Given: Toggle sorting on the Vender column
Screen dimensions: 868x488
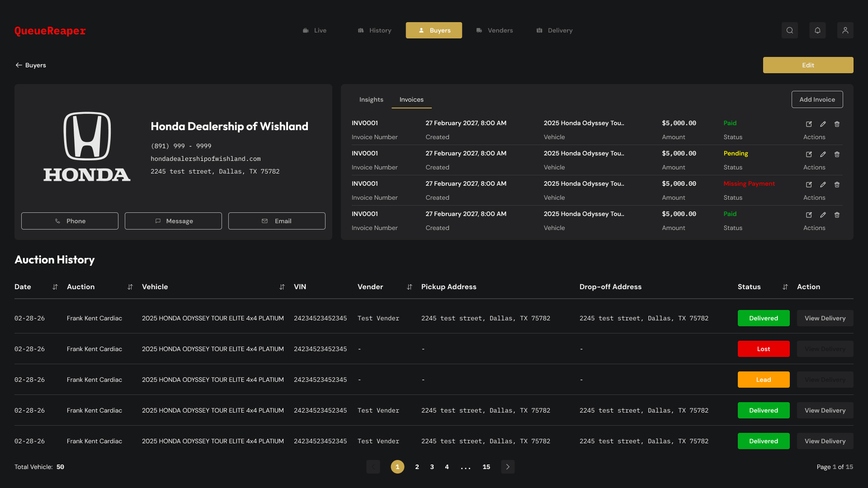Looking at the screenshot, I should (410, 287).
